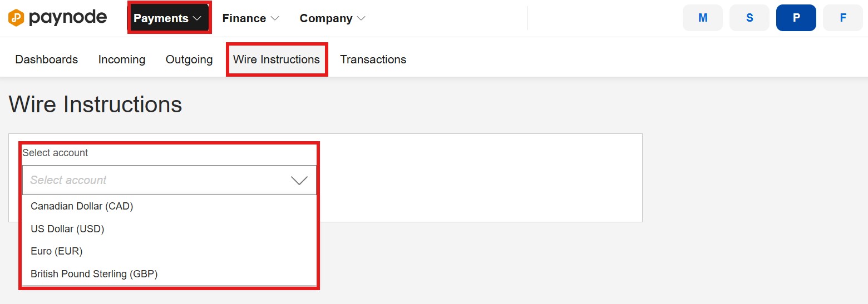Click the S avatar button
The width and height of the screenshot is (868, 304).
click(x=749, y=18)
